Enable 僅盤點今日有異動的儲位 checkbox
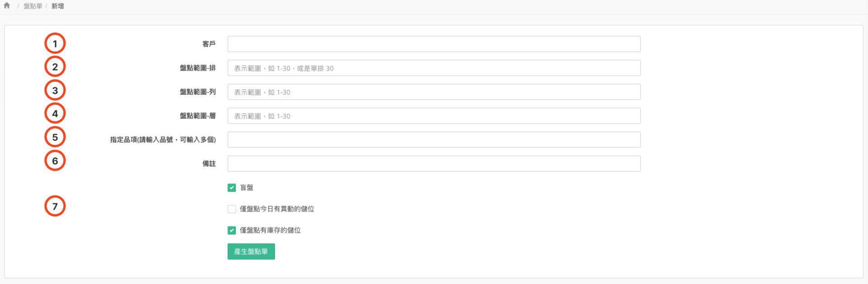The width and height of the screenshot is (868, 284). coord(232,209)
